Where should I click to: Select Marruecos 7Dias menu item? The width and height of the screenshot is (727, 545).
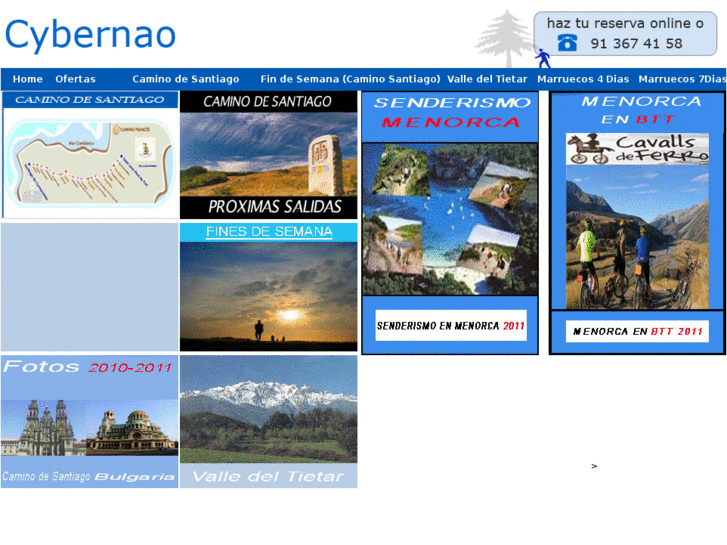682,79
